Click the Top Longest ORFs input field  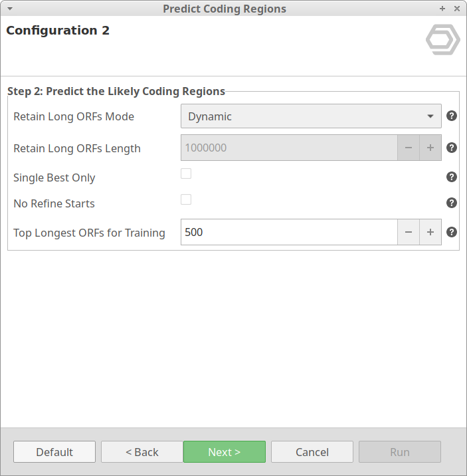289,232
